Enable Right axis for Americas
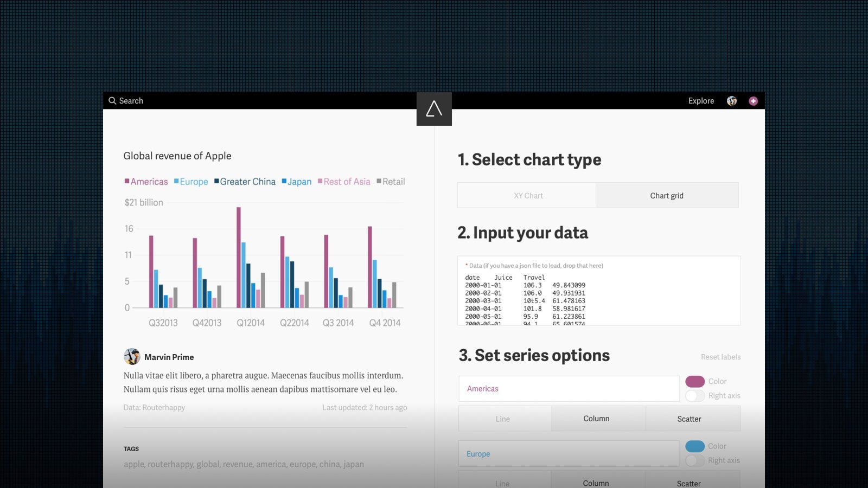The width and height of the screenshot is (868, 488). point(695,396)
